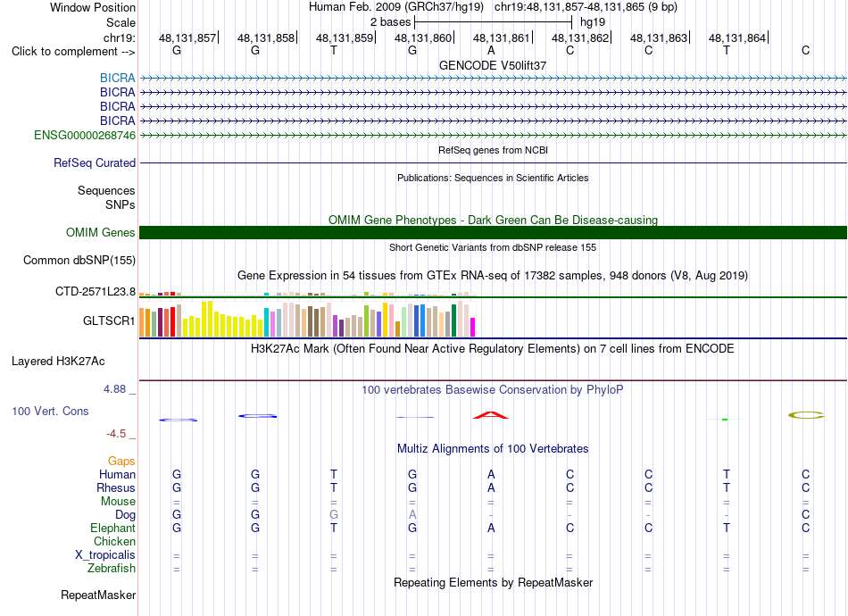Click the small CTD-2571L23.8 bar chart
The width and height of the screenshot is (848, 616).
point(307,294)
